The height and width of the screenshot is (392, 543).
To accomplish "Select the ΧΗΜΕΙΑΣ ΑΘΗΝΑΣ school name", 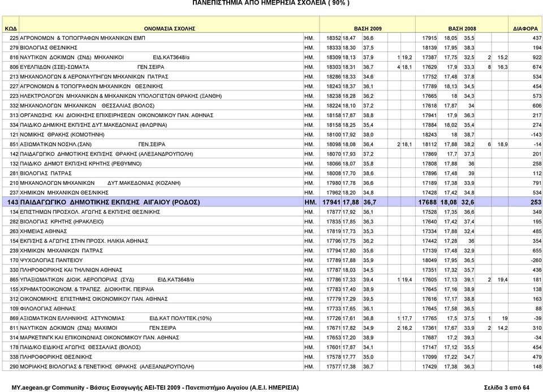I will tap(44, 232).
